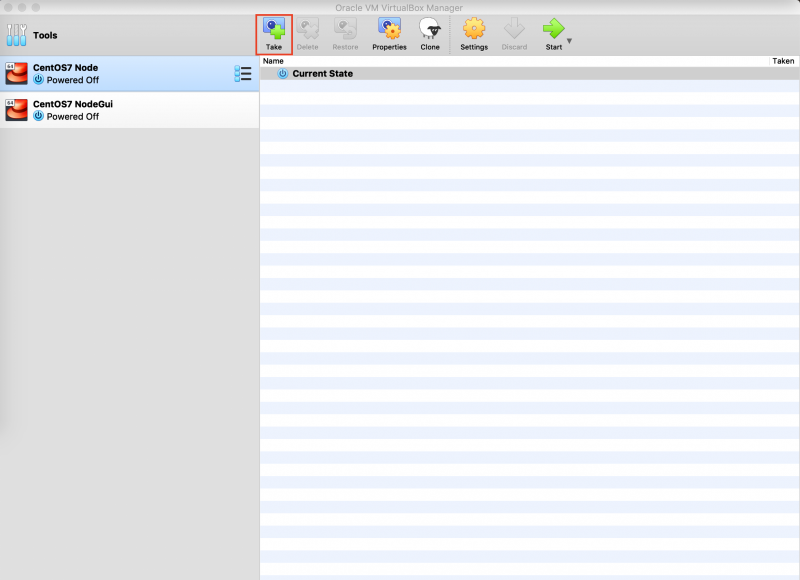
Task: Select the Tools entry label
Action: (x=45, y=35)
